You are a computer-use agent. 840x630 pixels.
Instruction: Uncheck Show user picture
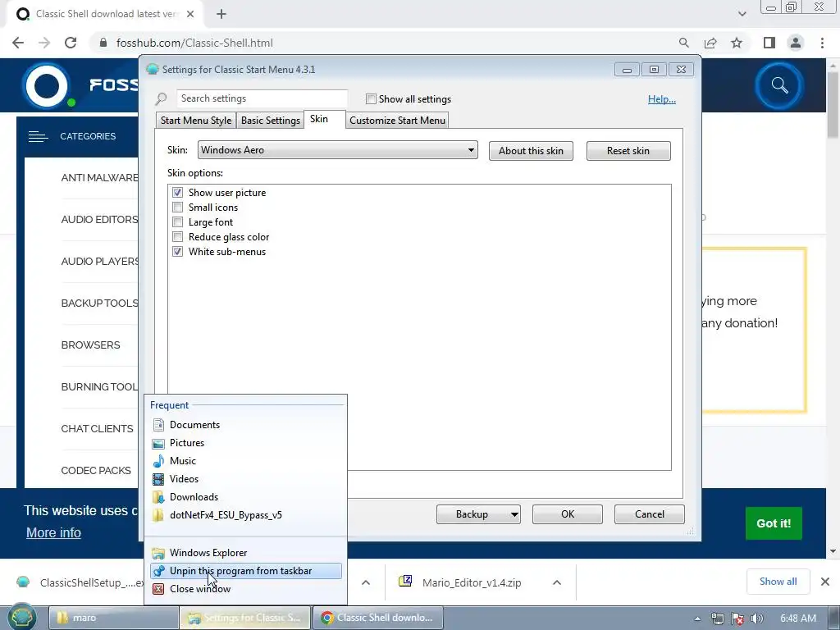[x=177, y=192]
